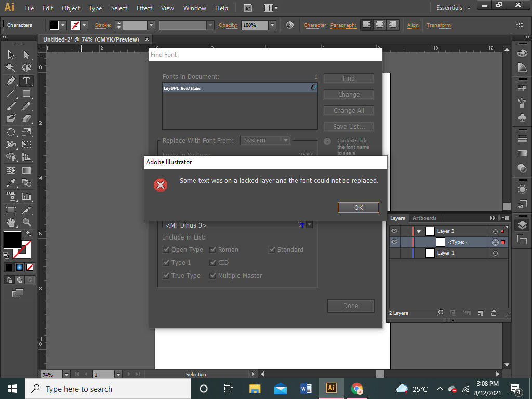Image resolution: width=532 pixels, height=399 pixels.
Task: Click OK in the Adobe Illustrator alert
Action: tap(358, 208)
